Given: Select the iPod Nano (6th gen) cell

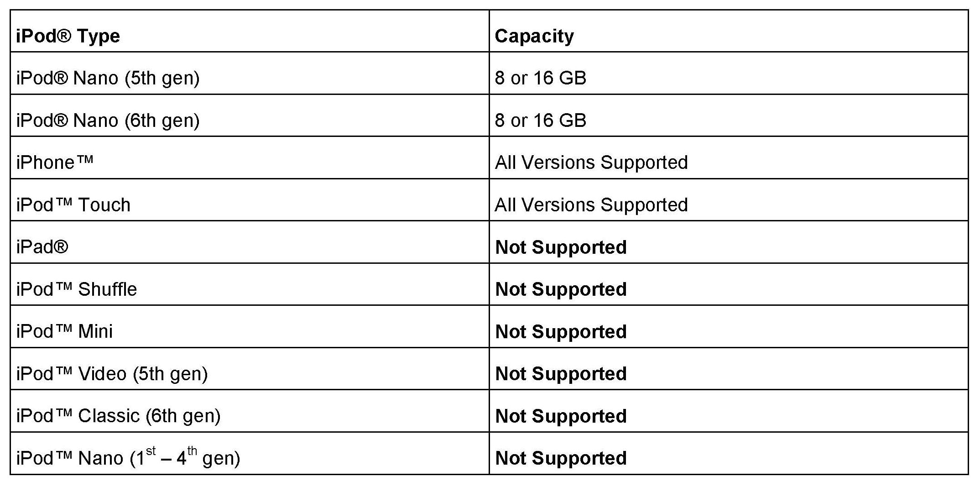Looking at the screenshot, I should [108, 120].
